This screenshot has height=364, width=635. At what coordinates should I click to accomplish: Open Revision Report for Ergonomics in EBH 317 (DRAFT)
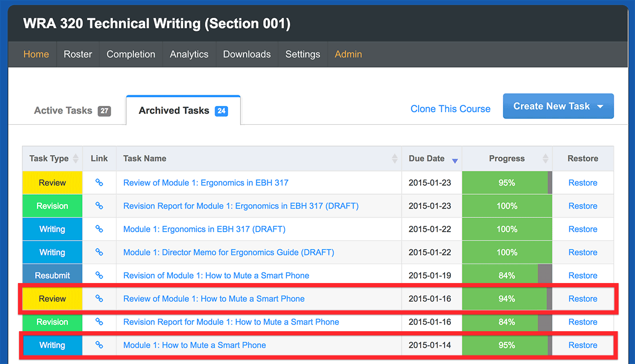241,206
